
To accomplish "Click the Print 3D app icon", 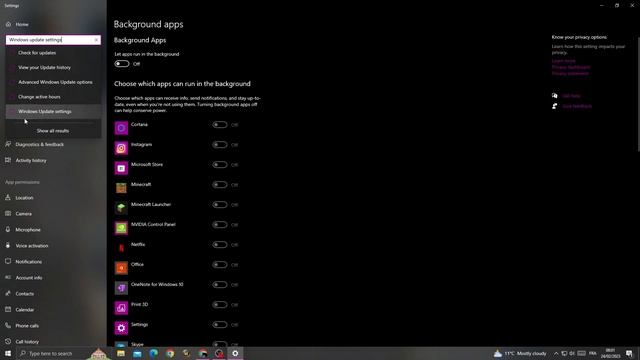I will 121,308.
